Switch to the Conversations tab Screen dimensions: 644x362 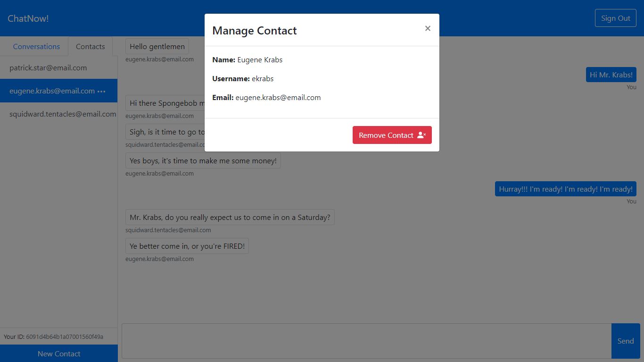(36, 46)
